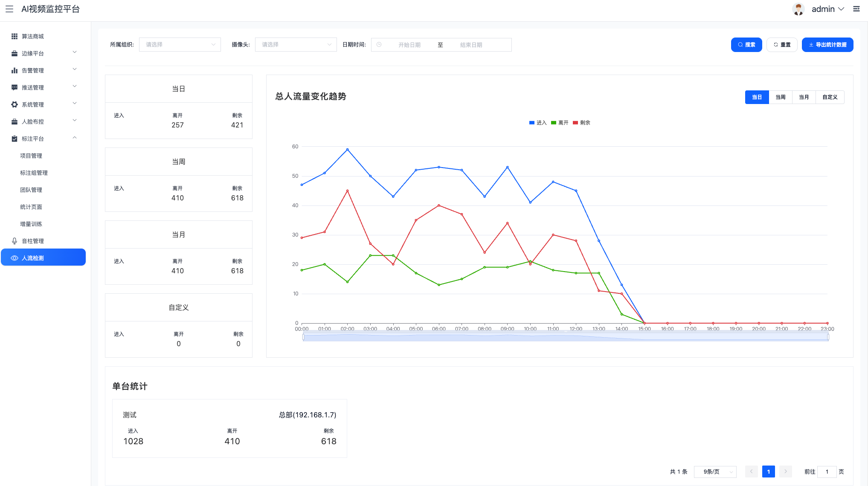Toggle the 剩余 legend series
The height and width of the screenshot is (486, 868).
(581, 123)
